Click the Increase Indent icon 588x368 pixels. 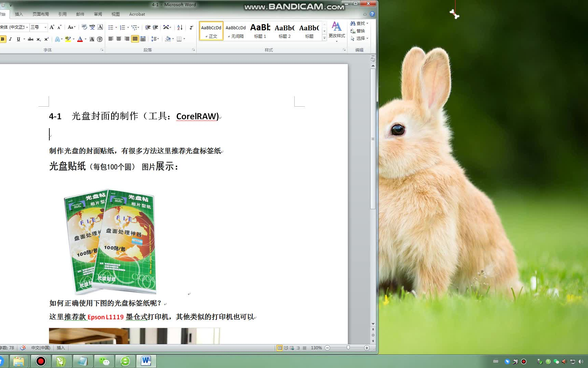tap(156, 27)
